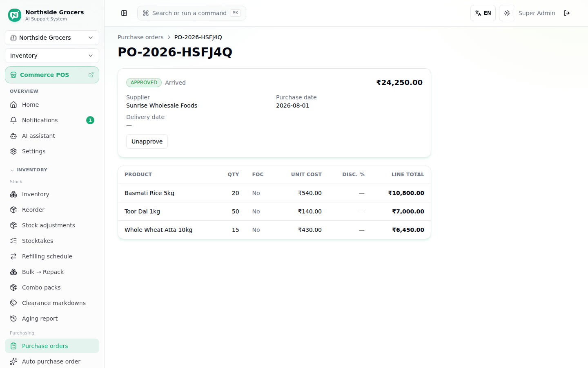Go back to Purchase orders breadcrumb

pyautogui.click(x=140, y=37)
